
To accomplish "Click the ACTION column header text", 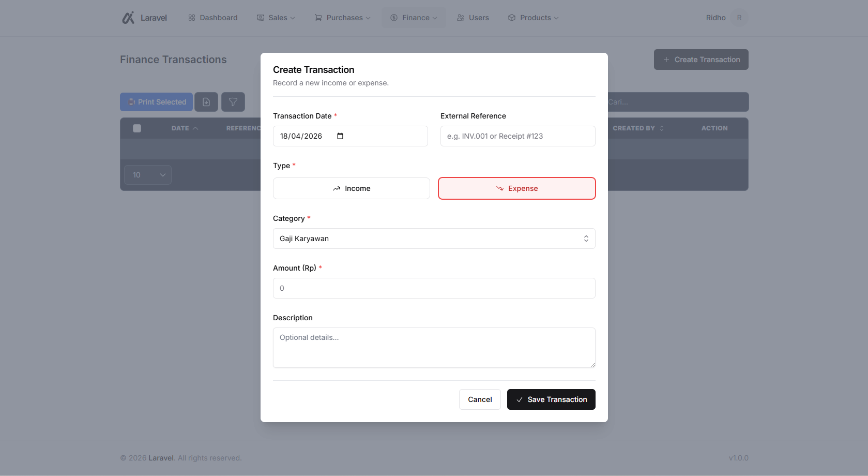I will click(714, 128).
